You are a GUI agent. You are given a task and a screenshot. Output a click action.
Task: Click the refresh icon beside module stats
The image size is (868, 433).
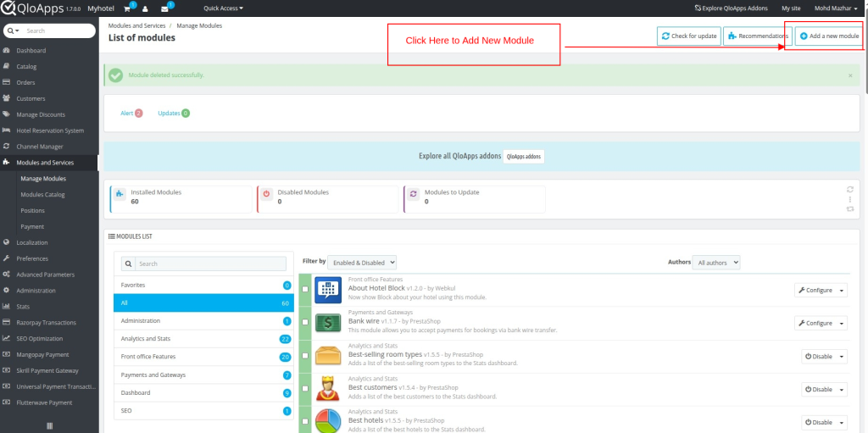pyautogui.click(x=850, y=190)
